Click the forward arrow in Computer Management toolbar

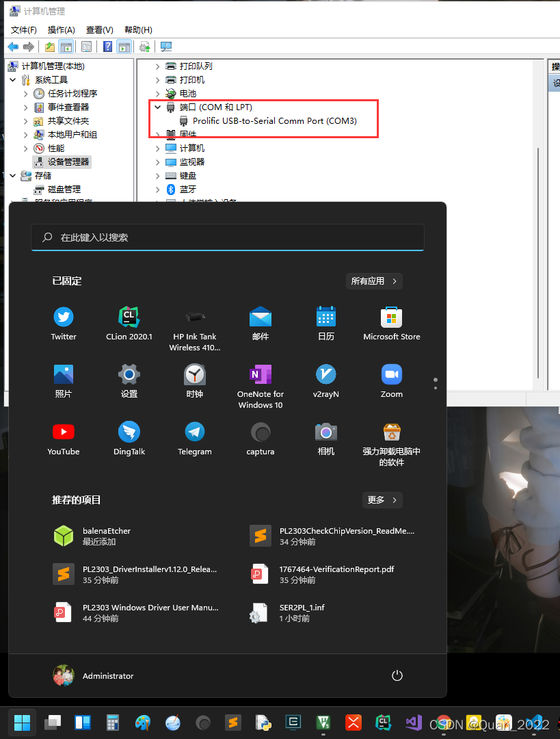29,47
